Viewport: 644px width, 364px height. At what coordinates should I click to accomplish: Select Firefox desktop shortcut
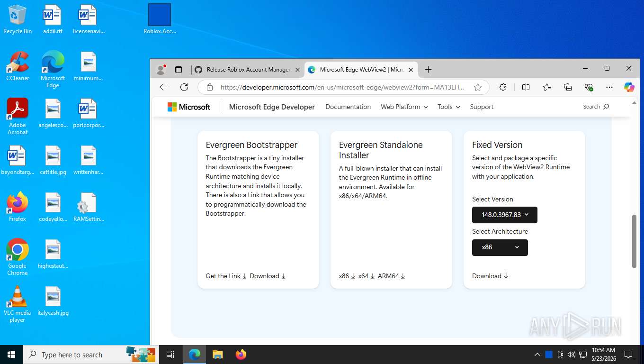pos(18,207)
